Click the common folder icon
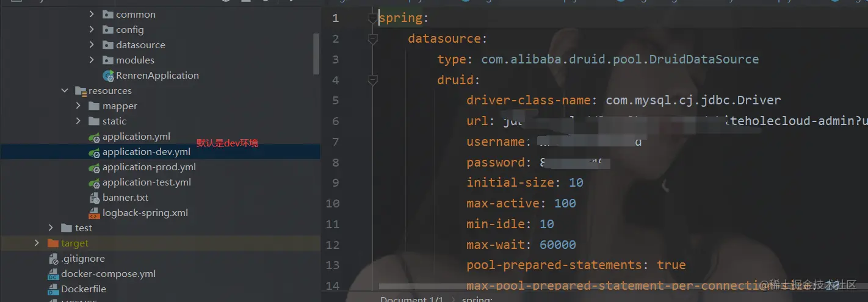The height and width of the screenshot is (302, 868). pyautogui.click(x=107, y=14)
